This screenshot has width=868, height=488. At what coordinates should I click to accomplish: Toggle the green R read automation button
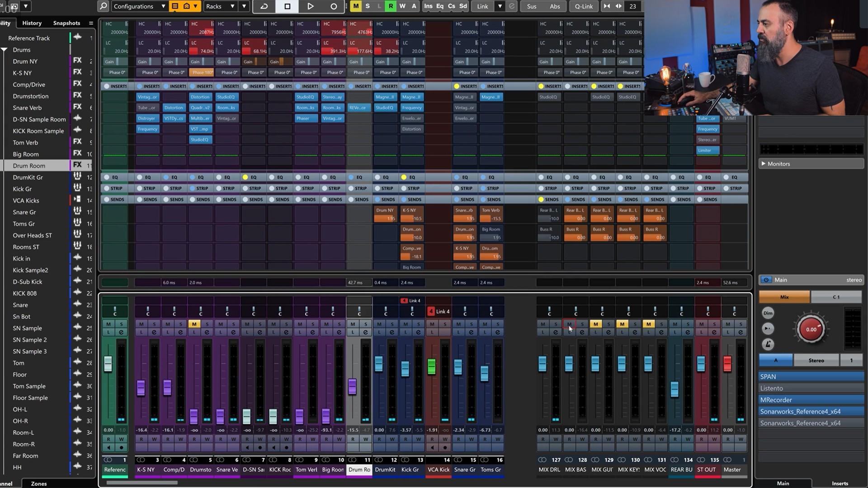(x=391, y=6)
